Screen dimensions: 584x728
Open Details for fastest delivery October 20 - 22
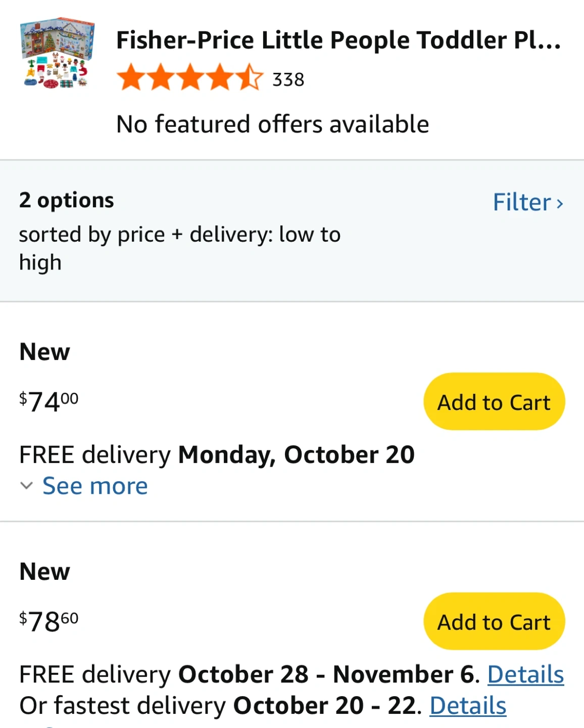[468, 706]
